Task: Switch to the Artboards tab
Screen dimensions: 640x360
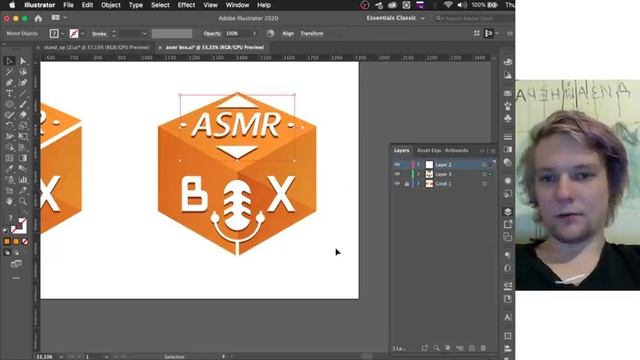Action: point(457,151)
